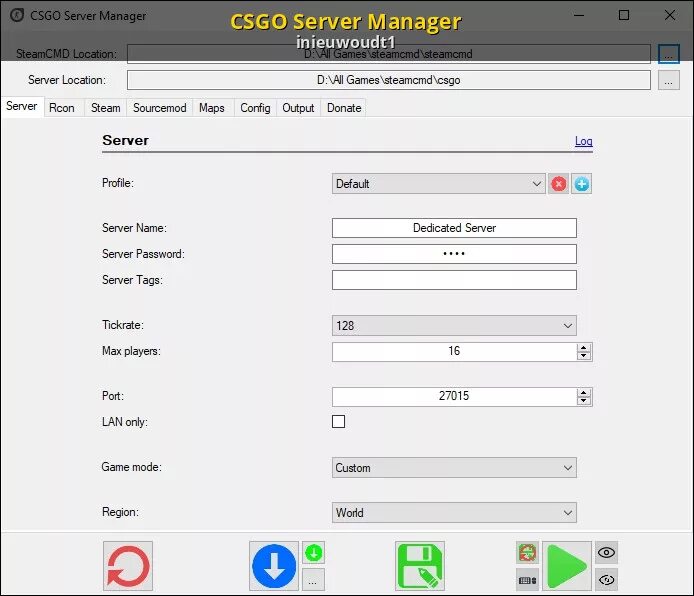694x596 pixels.
Task: Click the empty Server Tags field
Action: coord(454,280)
